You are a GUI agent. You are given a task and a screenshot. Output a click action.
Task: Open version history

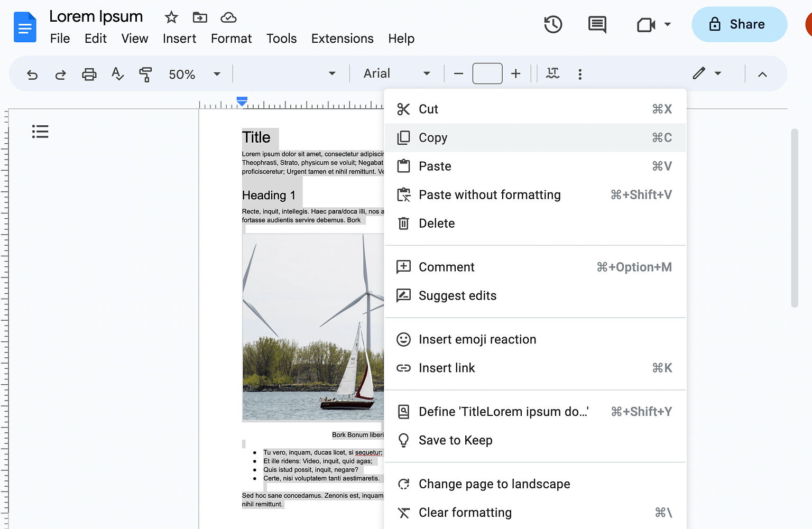(x=553, y=24)
